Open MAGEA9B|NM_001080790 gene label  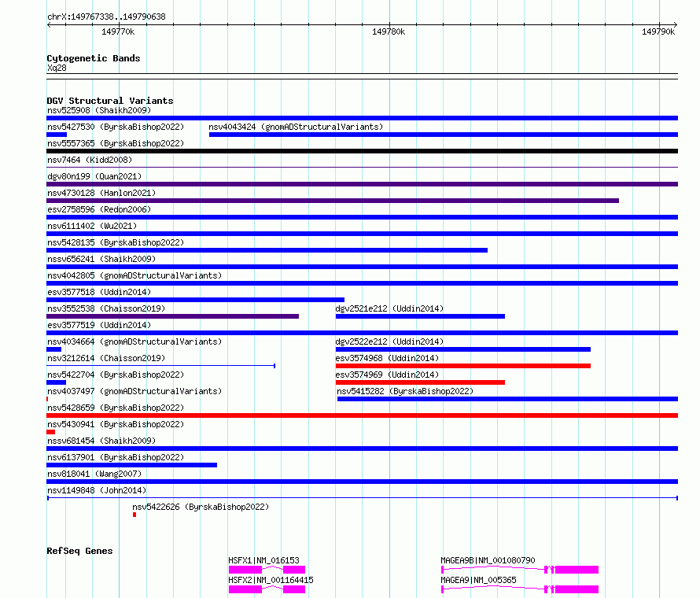click(x=488, y=560)
